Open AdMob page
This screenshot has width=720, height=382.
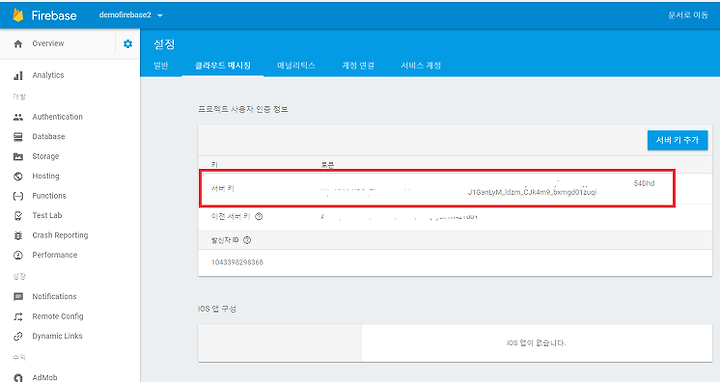point(45,377)
